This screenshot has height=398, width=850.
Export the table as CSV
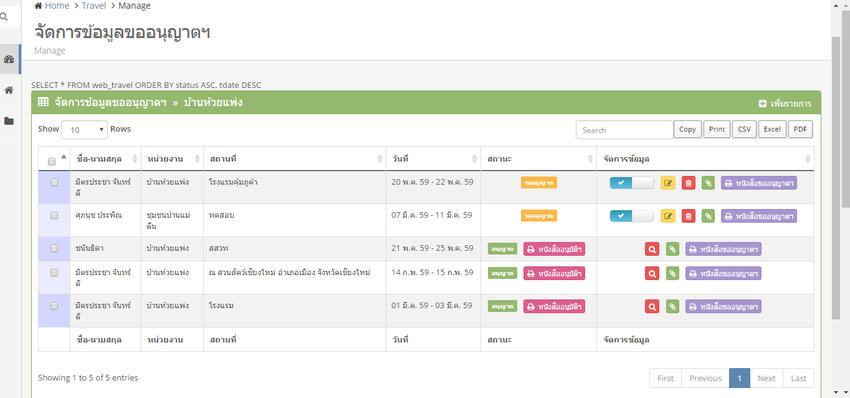point(744,130)
